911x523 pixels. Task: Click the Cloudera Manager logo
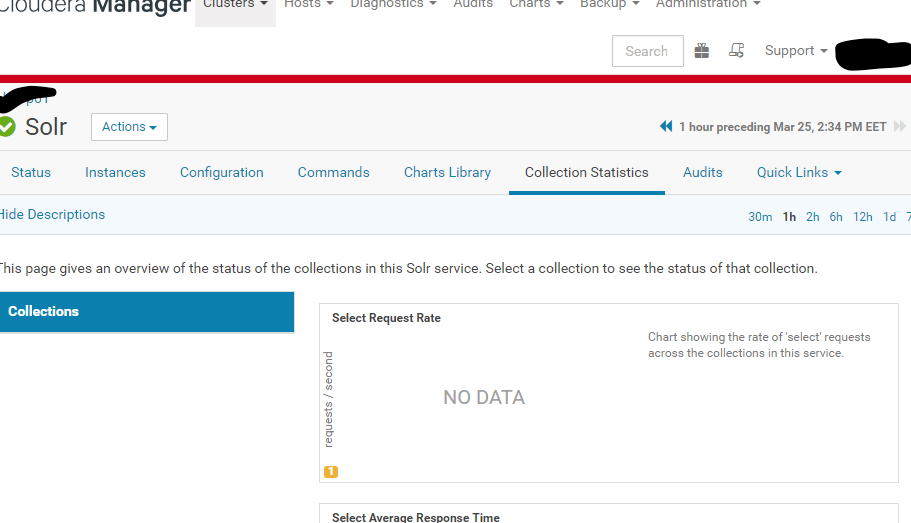[95, 7]
